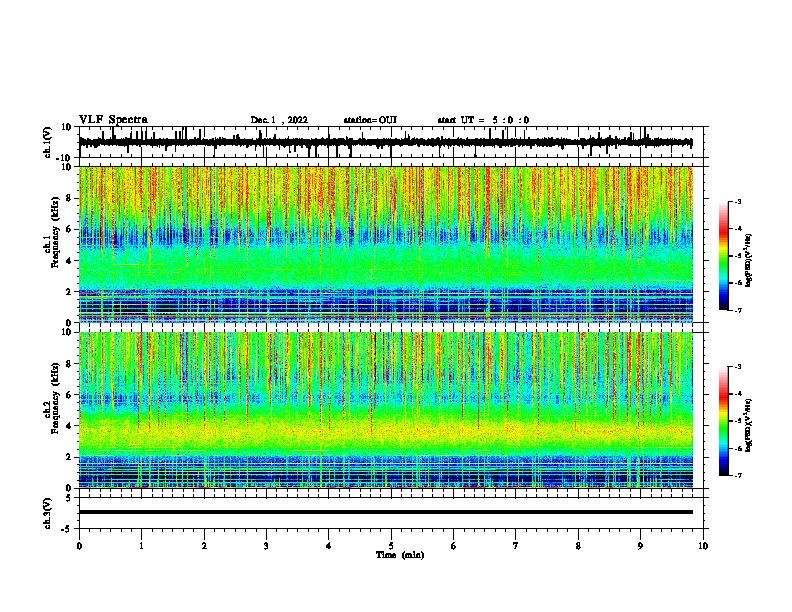Click the ch.1 color scale "log(PSD)" unit label
Viewport: 792px width, 612px height.
click(x=749, y=260)
